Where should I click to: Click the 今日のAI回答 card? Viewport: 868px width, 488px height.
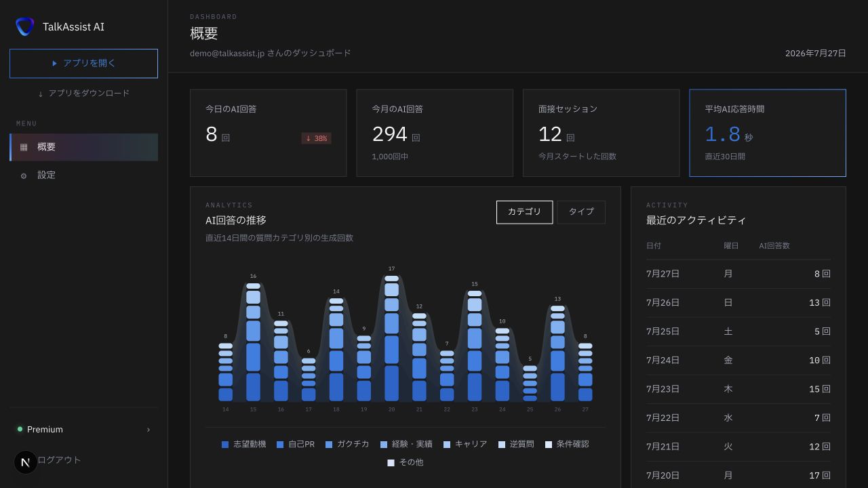coord(269,133)
